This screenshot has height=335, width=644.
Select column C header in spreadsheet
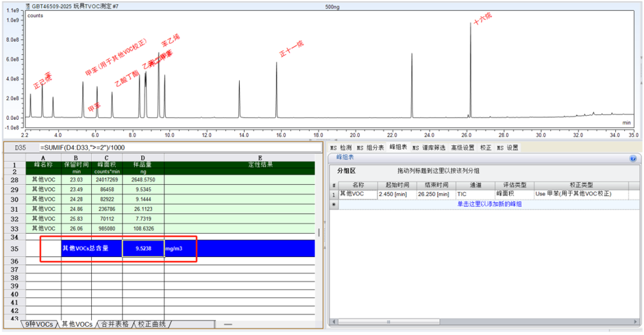(x=106, y=158)
